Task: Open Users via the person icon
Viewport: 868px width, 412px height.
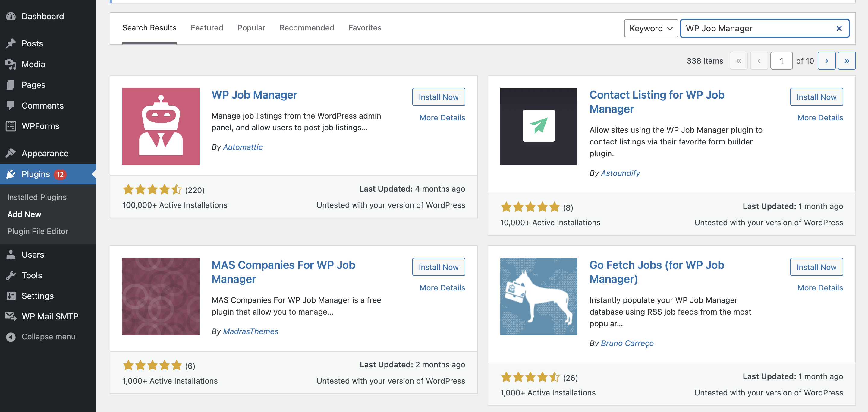Action: (11, 255)
